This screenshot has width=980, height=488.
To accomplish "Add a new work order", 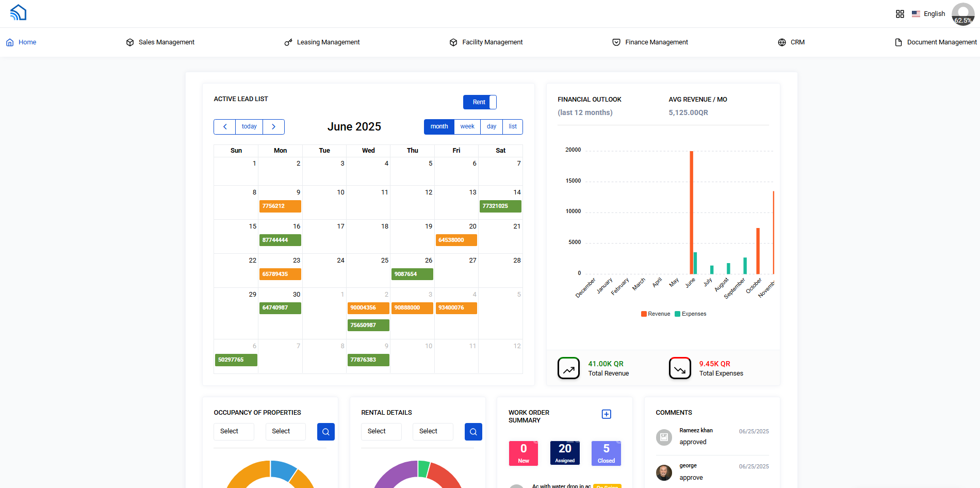I will [x=607, y=414].
